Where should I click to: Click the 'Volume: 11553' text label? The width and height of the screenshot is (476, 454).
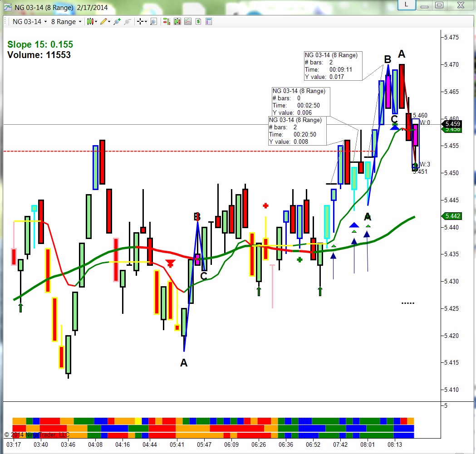click(x=39, y=55)
